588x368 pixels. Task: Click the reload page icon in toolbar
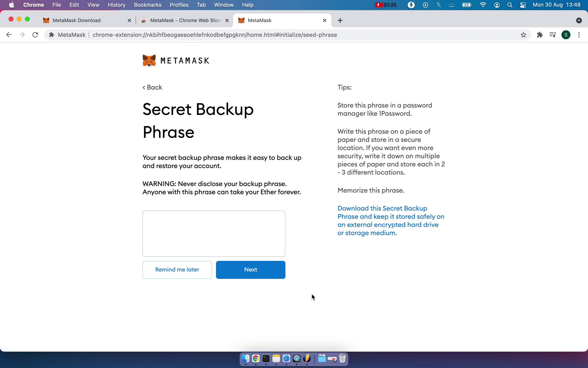(36, 35)
